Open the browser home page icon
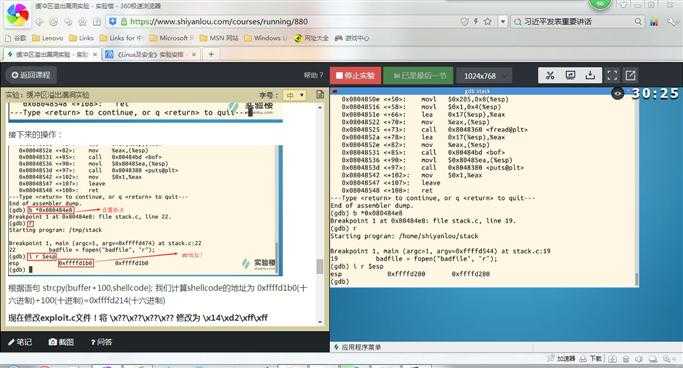This screenshot has width=683, height=368. [x=82, y=22]
